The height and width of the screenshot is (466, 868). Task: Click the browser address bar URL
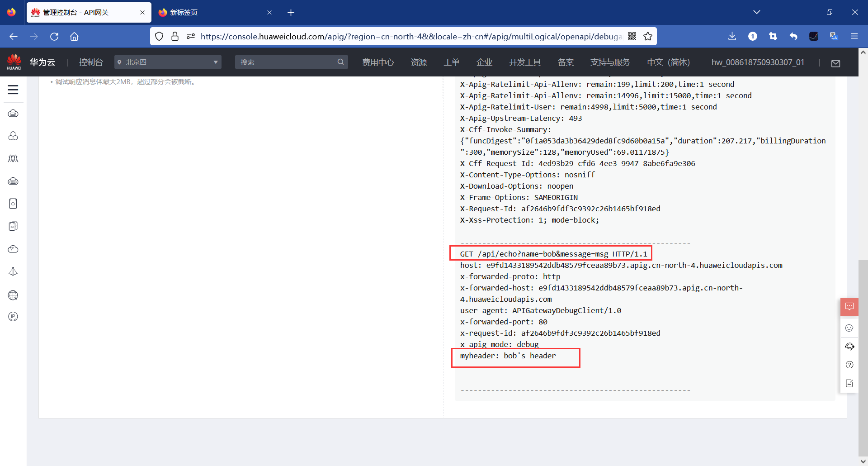(x=411, y=36)
